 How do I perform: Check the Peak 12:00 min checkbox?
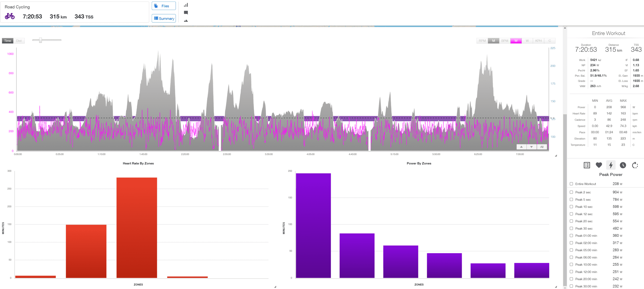tap(571, 272)
